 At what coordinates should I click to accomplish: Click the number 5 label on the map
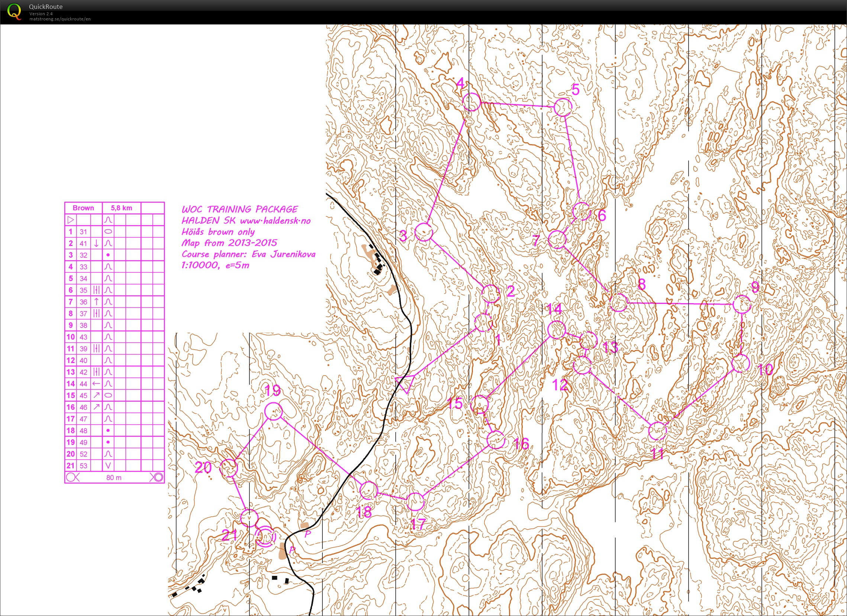(576, 90)
